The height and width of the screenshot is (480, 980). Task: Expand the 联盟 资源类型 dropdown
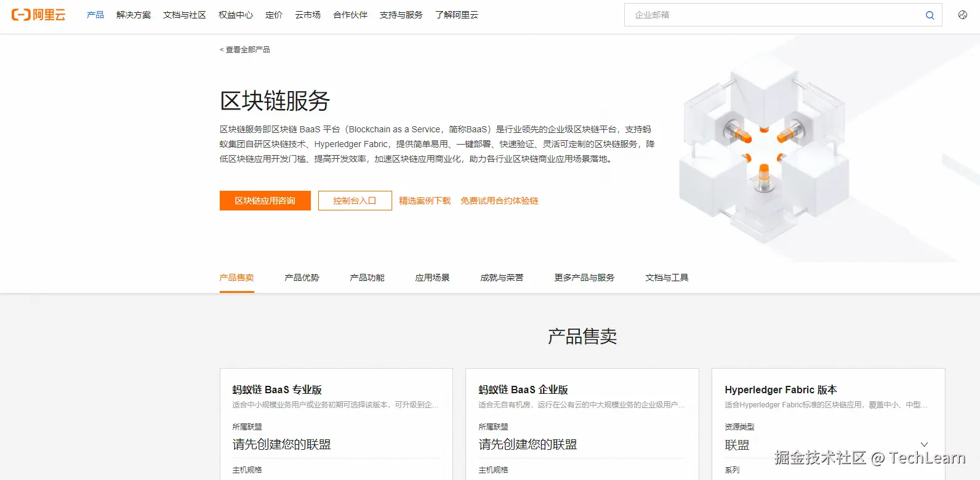(x=826, y=445)
